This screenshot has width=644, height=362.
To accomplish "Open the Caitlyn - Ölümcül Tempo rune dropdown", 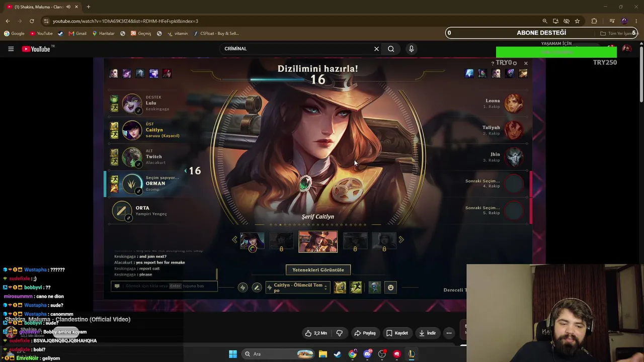I will click(297, 288).
